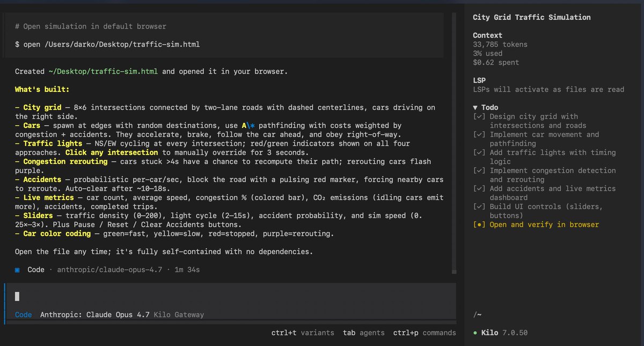644x346 pixels.
Task: Click the Kilo Gateway provider label
Action: click(x=179, y=314)
